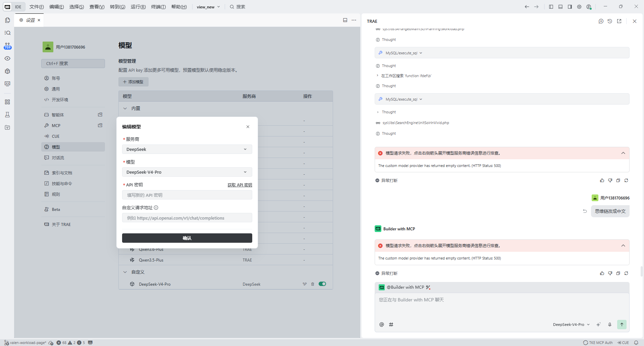Open the Extensions grid icon in the activity bar
The width and height of the screenshot is (644, 346).
click(7, 102)
